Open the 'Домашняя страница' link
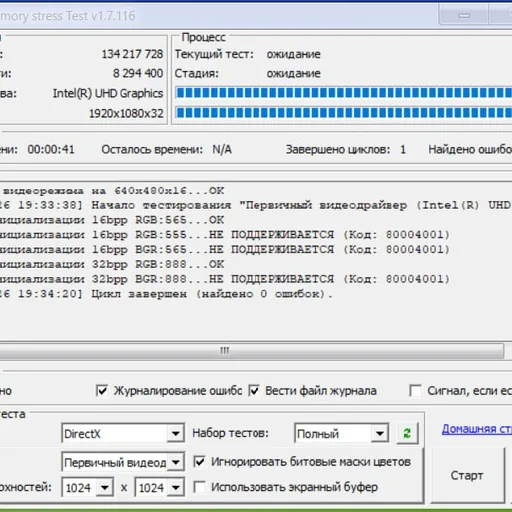This screenshot has width=512, height=512. coord(477,429)
